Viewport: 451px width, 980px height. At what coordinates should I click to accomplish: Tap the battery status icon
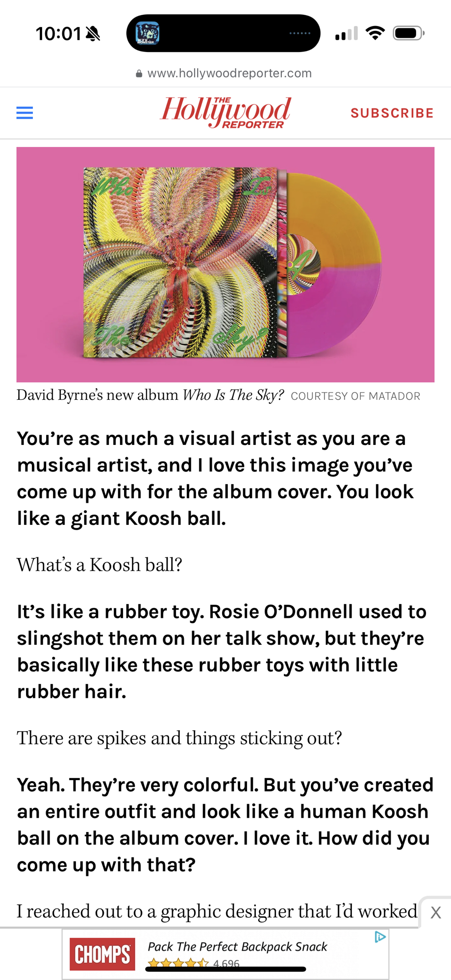click(x=408, y=33)
